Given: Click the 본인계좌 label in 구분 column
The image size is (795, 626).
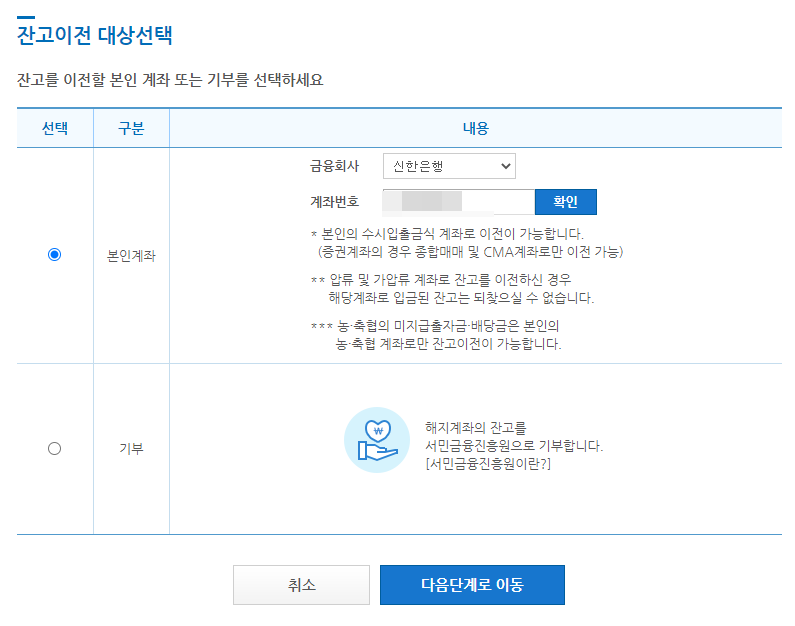Looking at the screenshot, I should [x=131, y=255].
